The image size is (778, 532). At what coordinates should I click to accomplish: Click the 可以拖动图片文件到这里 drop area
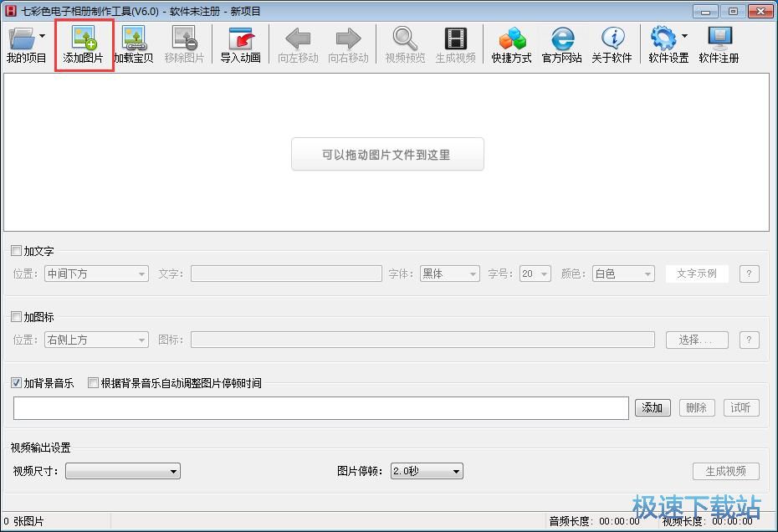[387, 155]
